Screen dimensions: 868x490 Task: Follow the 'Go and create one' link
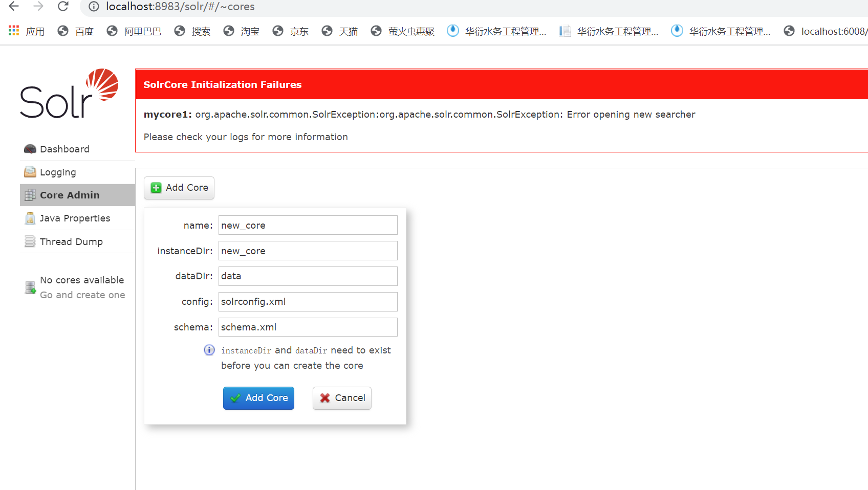point(82,295)
